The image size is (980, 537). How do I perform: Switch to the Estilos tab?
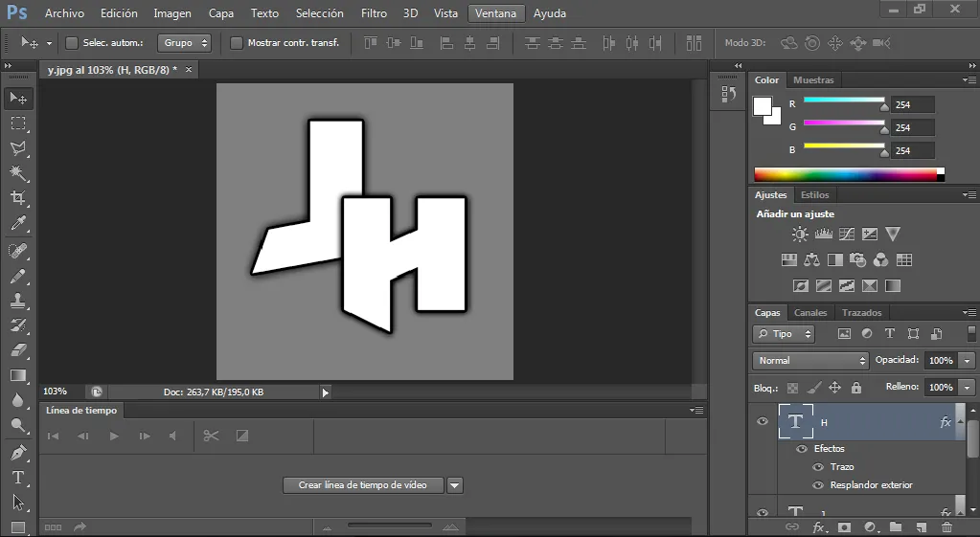pyautogui.click(x=814, y=195)
